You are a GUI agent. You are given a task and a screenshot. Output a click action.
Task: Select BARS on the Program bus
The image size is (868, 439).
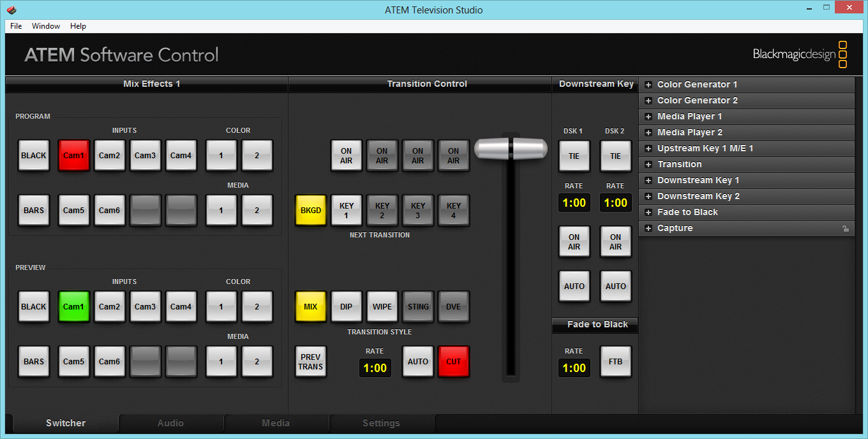pos(34,210)
